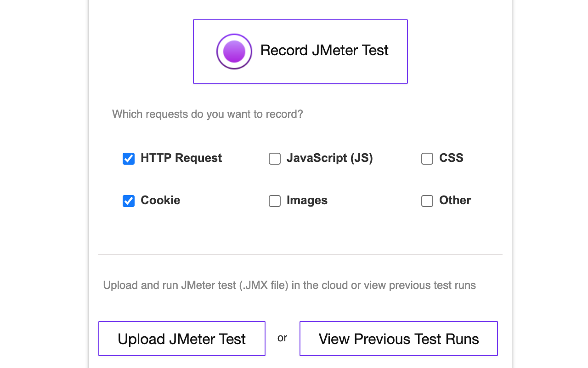The image size is (588, 368).
Task: Uncheck the Cookie recording option
Action: 128,201
